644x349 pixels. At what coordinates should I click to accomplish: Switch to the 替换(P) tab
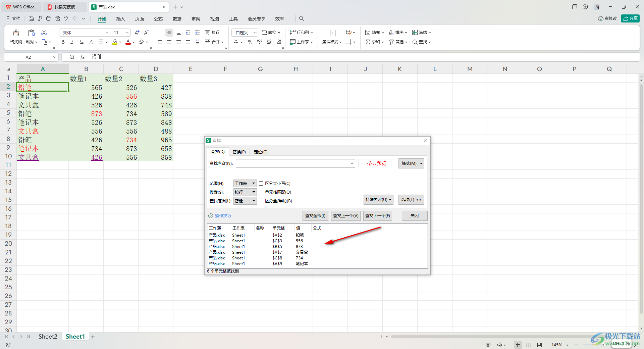[239, 152]
